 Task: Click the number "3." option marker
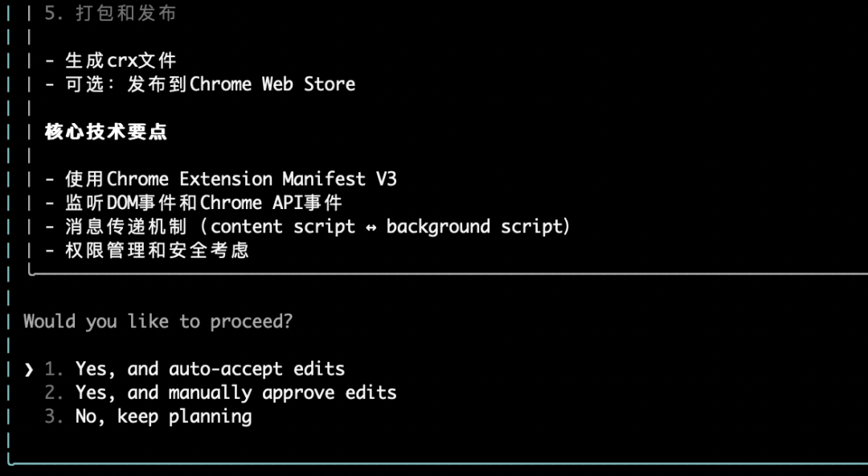pyautogui.click(x=54, y=416)
